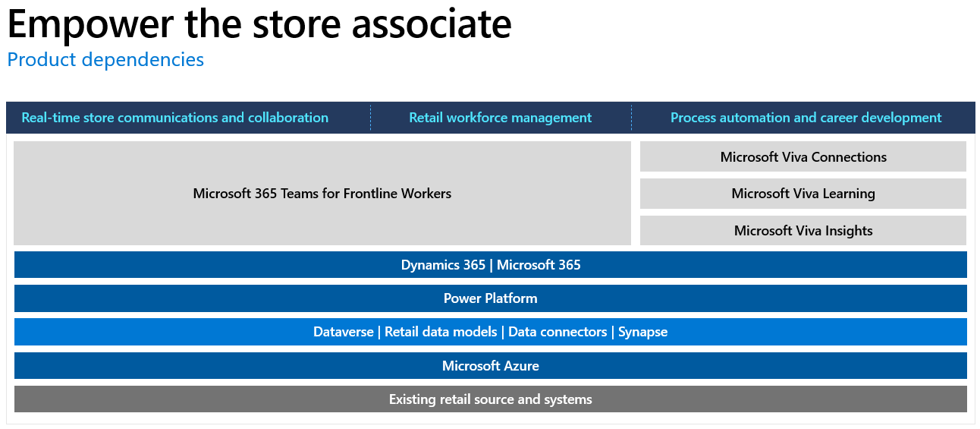Select the Dataverse and Retail data models bar
Screen dimensions: 980x429
[x=491, y=332]
